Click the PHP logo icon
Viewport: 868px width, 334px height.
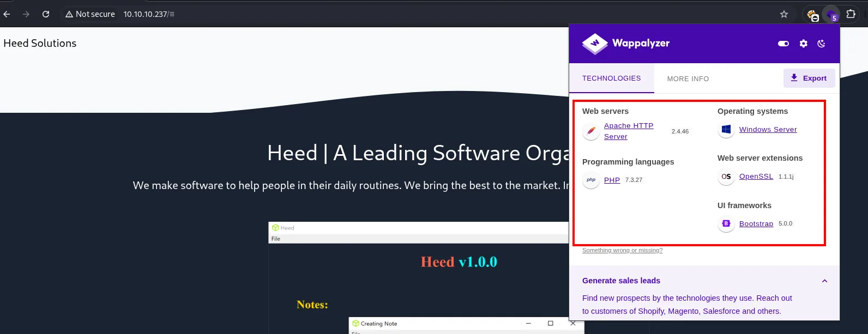click(x=591, y=180)
